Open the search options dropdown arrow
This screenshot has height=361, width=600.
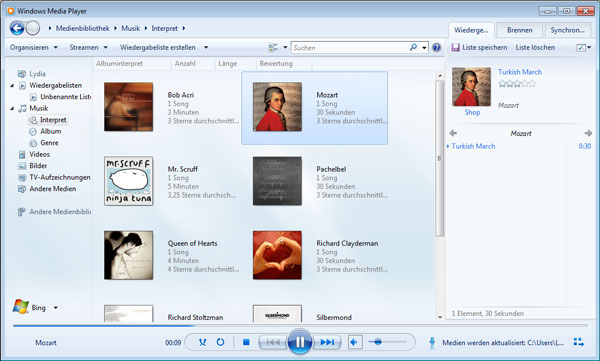click(x=424, y=47)
